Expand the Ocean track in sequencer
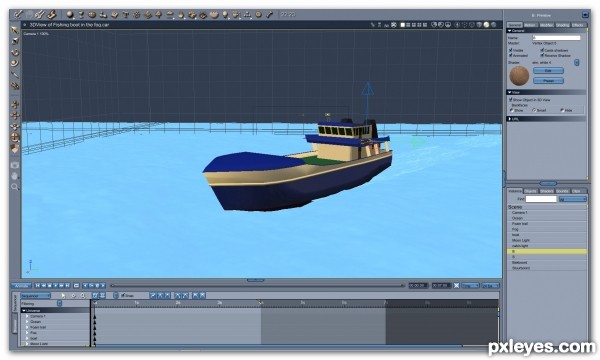 point(27,322)
